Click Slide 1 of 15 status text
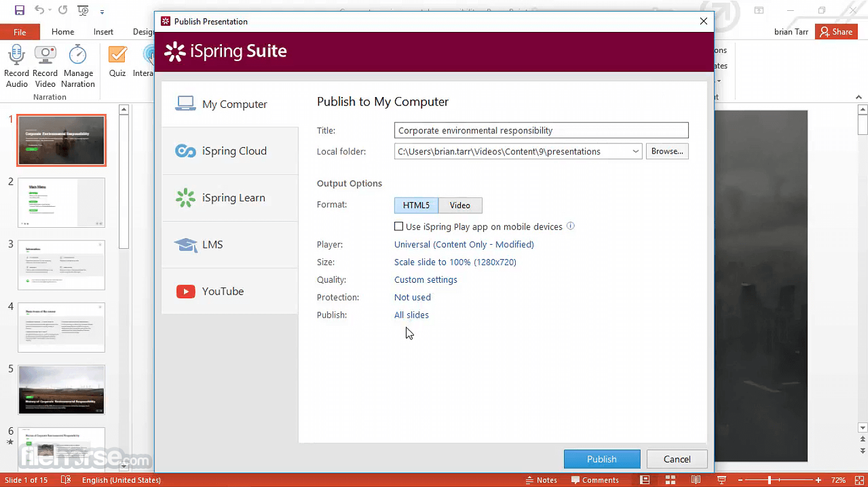This screenshot has height=487, width=868. pos(26,480)
